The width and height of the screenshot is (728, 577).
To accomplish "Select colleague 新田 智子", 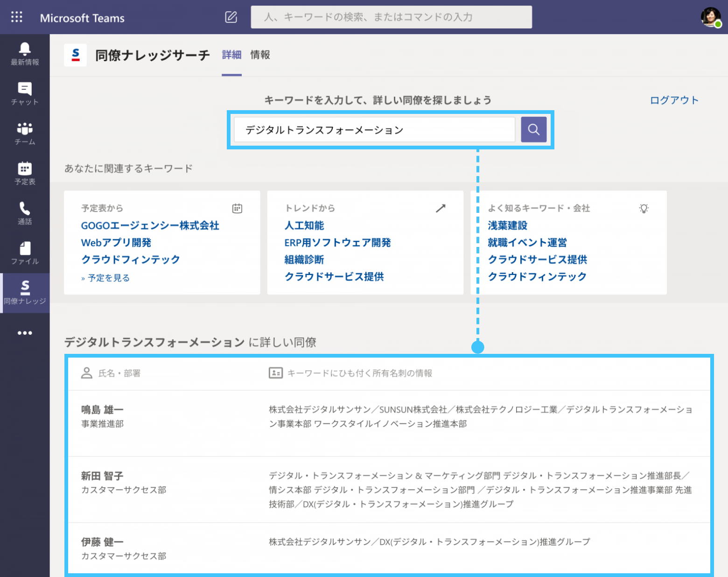I will point(102,476).
